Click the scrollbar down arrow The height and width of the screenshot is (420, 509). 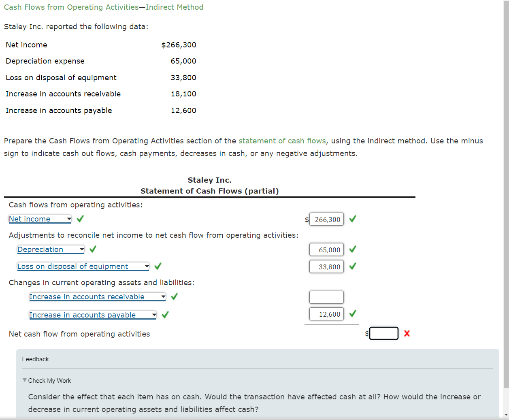506,415
